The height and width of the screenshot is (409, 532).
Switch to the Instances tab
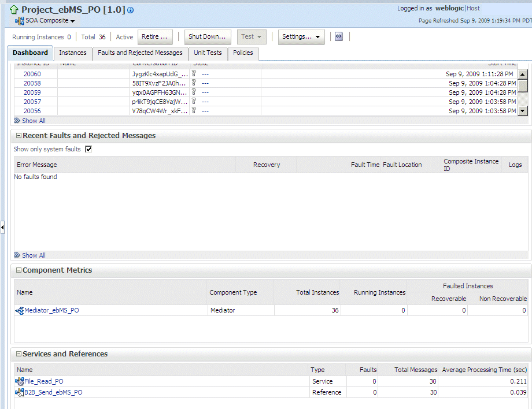(x=73, y=53)
